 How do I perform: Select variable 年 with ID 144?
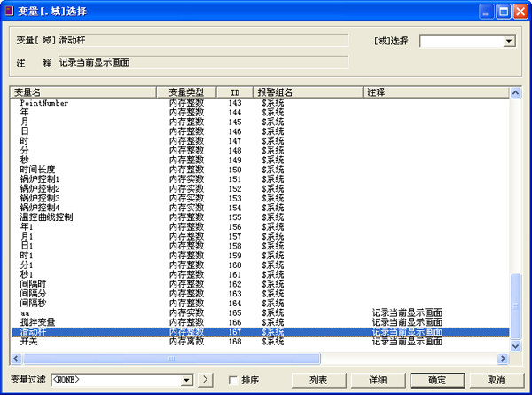tap(260, 113)
